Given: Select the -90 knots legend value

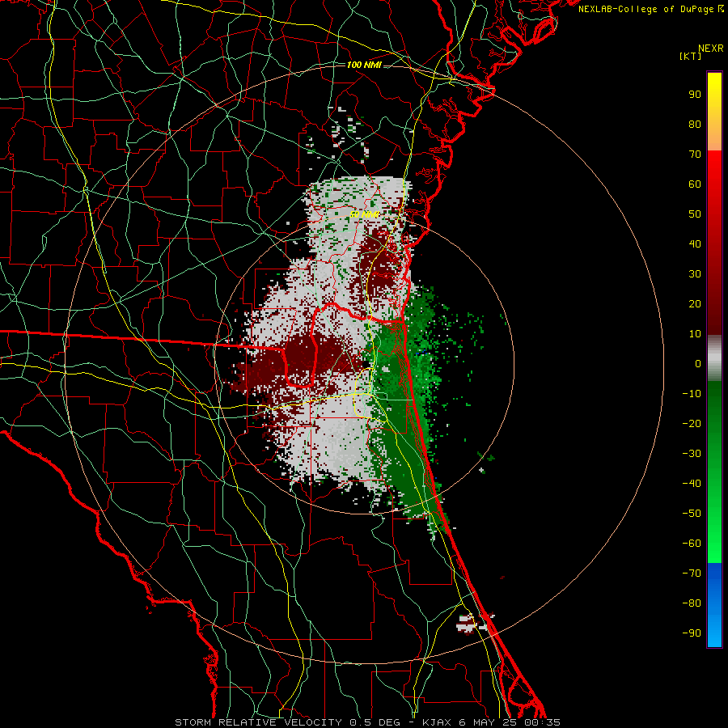Looking at the screenshot, I should click(x=692, y=633).
